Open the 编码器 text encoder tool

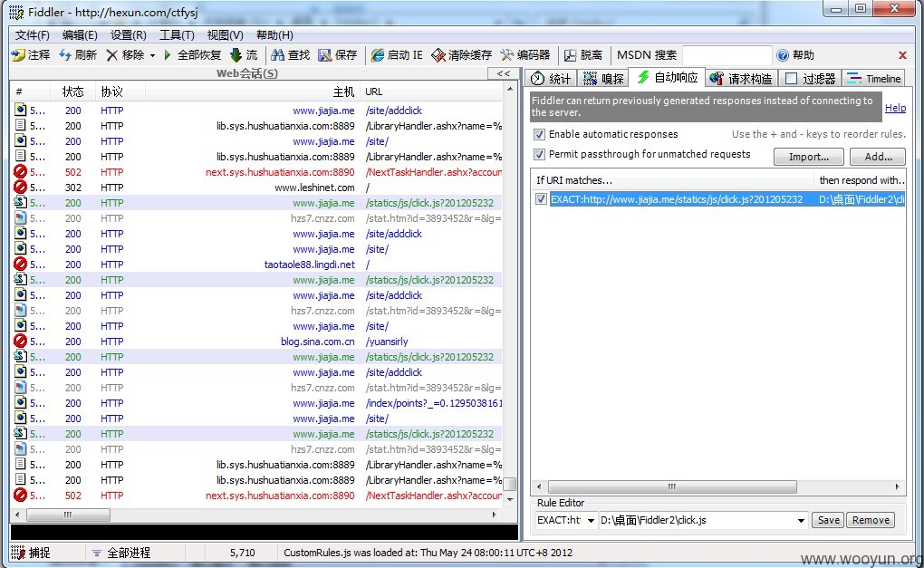(x=525, y=54)
